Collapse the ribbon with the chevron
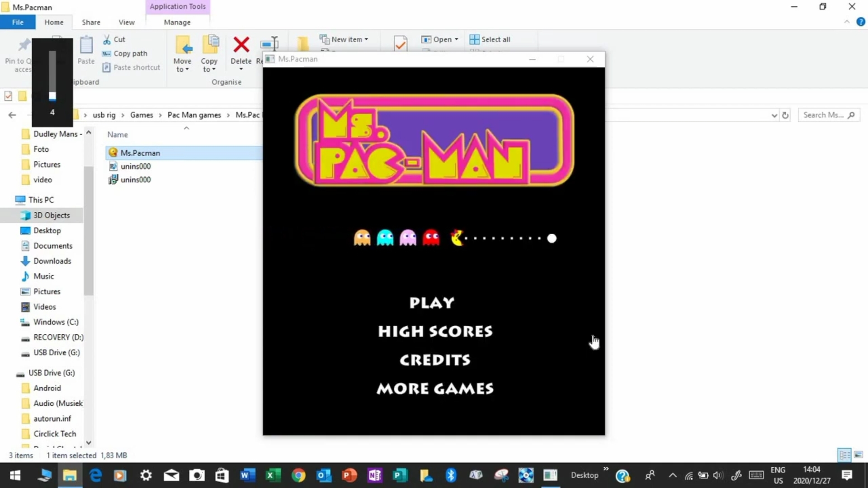 pos(847,22)
